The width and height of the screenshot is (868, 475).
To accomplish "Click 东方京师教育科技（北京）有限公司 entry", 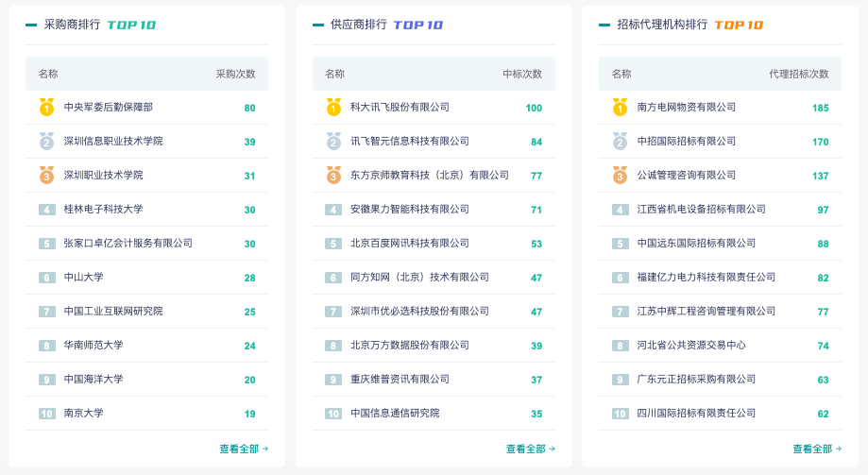I will tap(430, 175).
